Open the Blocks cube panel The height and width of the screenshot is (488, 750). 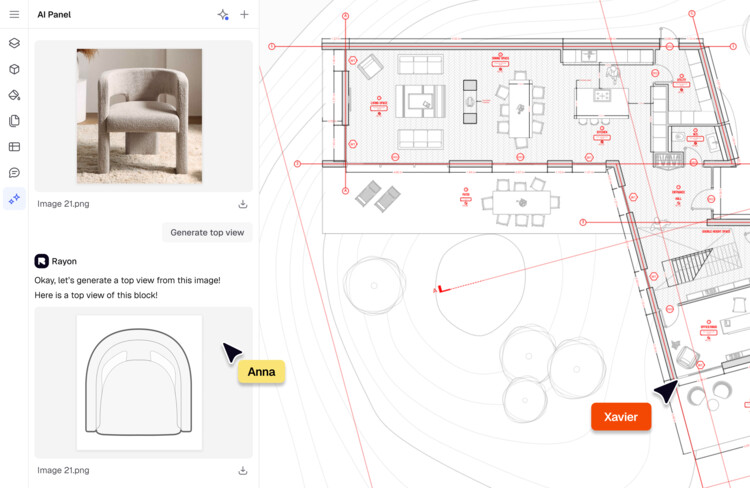14,69
